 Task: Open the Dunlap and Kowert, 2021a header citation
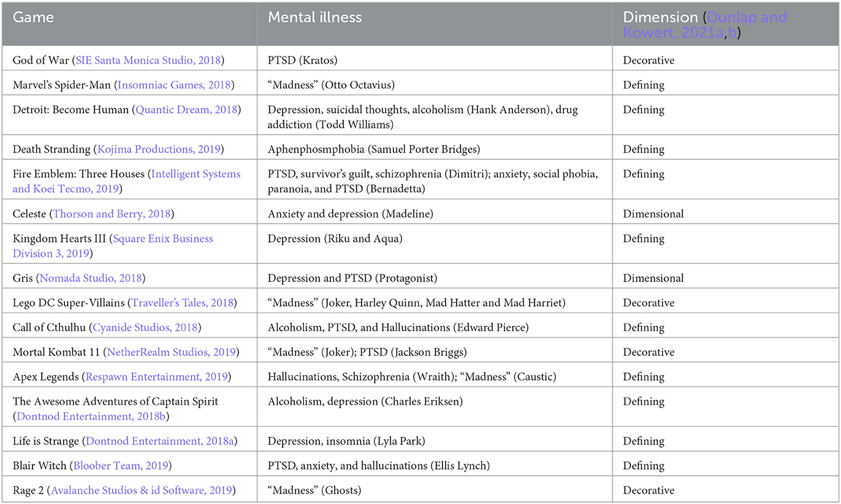pyautogui.click(x=705, y=24)
